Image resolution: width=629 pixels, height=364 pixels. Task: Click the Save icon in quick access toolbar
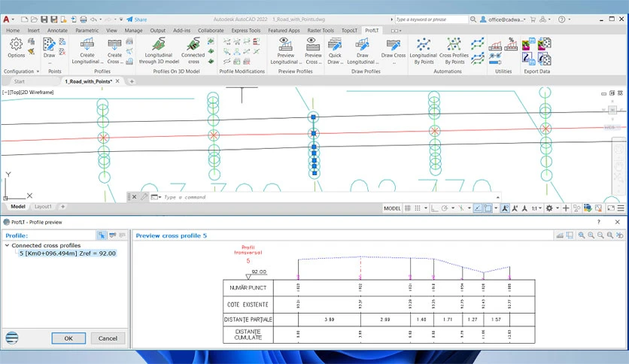(44, 20)
